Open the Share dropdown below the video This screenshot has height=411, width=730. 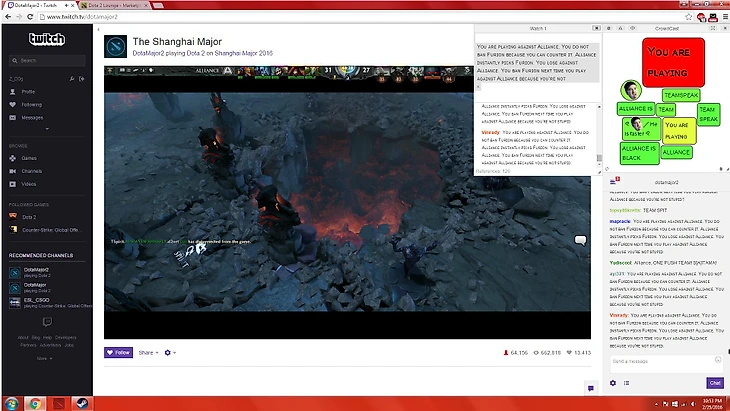(x=149, y=353)
